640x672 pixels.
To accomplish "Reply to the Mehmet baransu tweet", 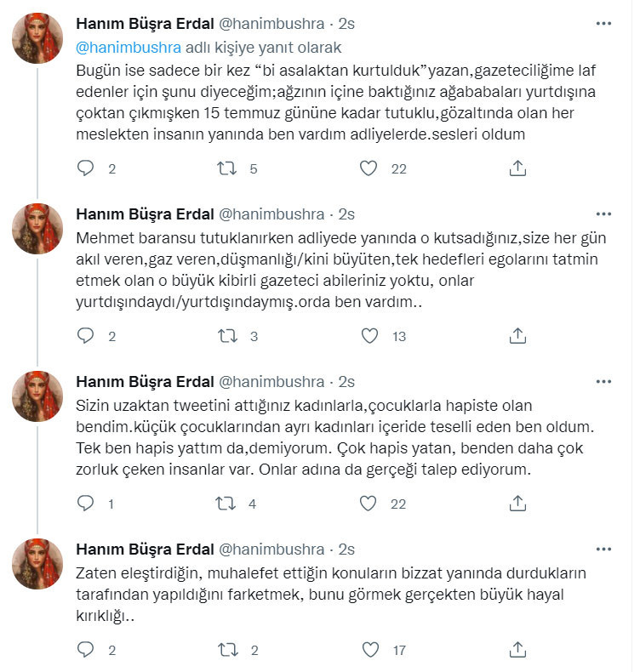I will point(86,336).
